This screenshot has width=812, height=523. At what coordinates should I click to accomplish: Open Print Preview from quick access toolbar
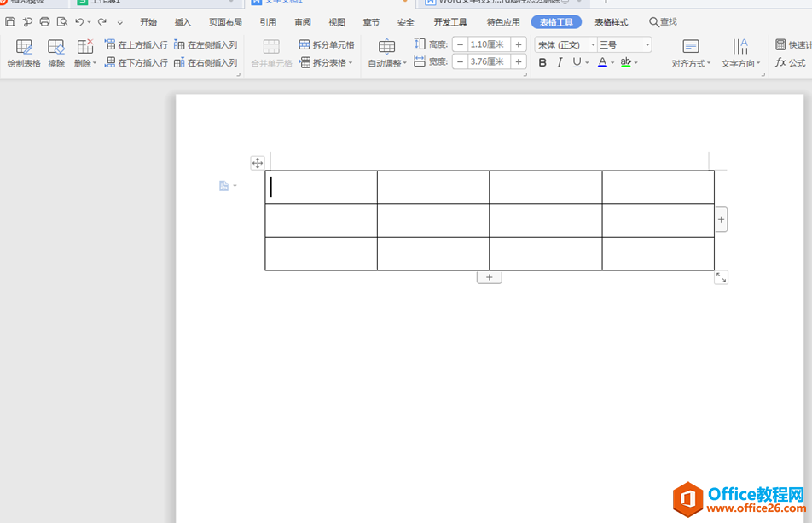(x=62, y=21)
